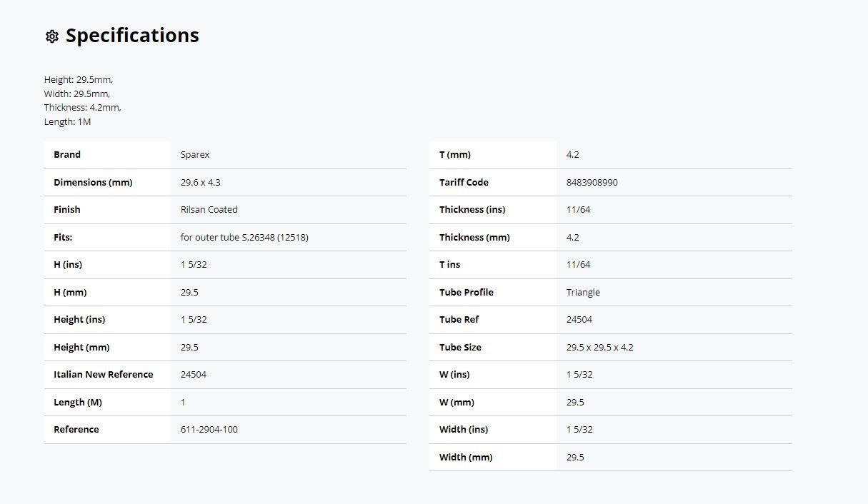Click the Width (mm) row label

466,457
